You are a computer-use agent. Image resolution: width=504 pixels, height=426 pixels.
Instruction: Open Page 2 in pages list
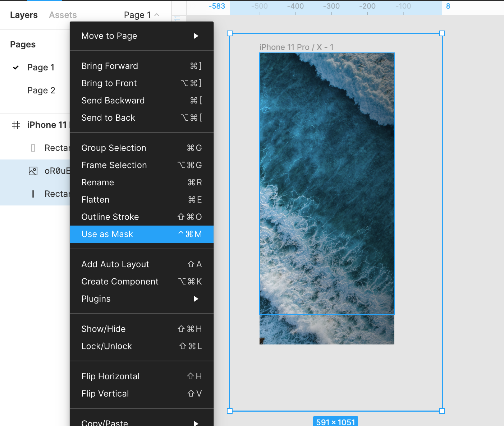[41, 91]
